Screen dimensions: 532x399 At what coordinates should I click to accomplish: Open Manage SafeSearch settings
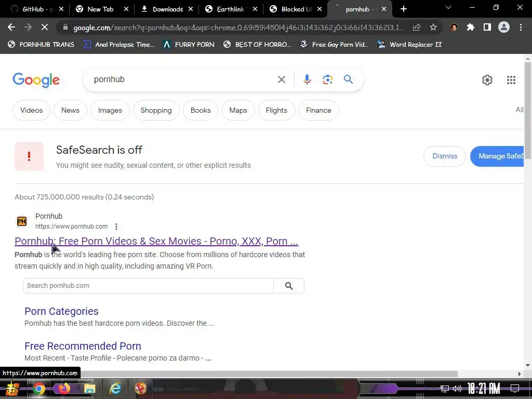point(497,156)
